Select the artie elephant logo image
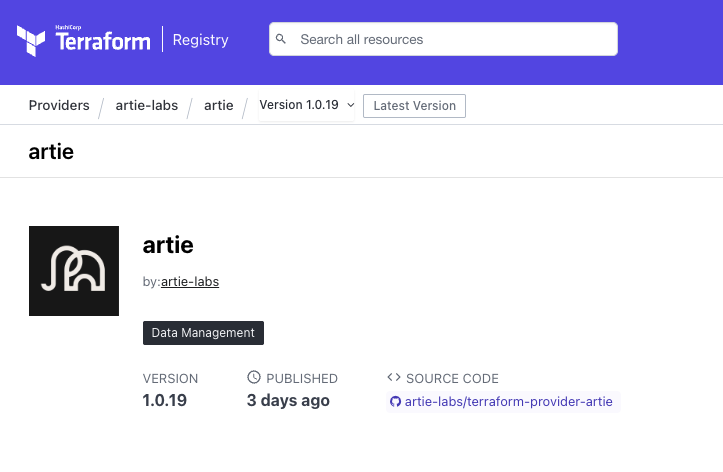 click(74, 271)
